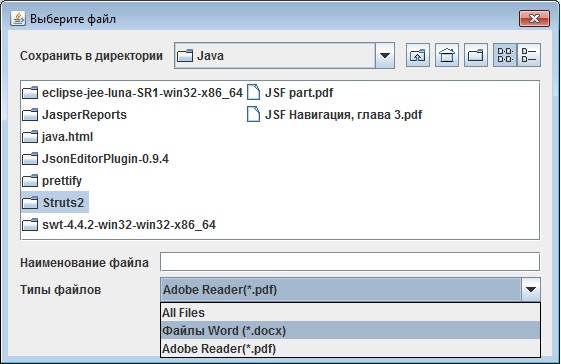This screenshot has height=364, width=561.
Task: Select the JsonEditorPlugin-0.9.4 folder
Action: [96, 159]
